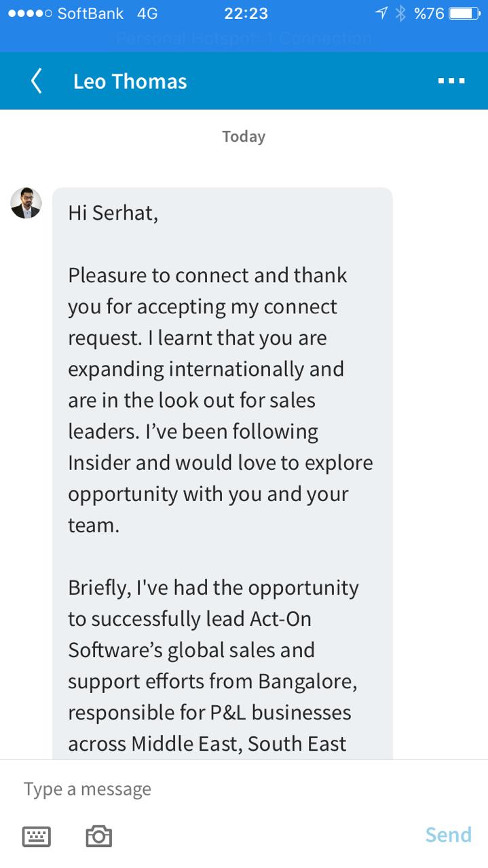
Task: Tap the Personal Hotspot connection banner
Action: pyautogui.click(x=244, y=38)
